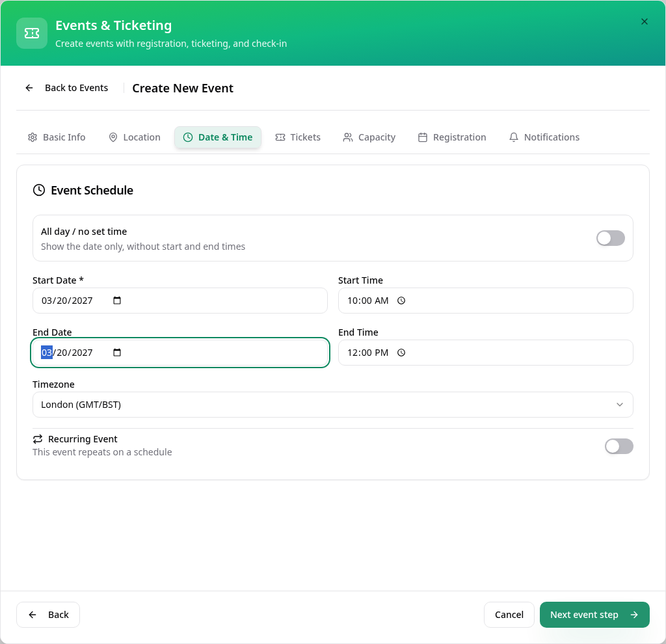Open the Start Date calendar picker icon
The width and height of the screenshot is (666, 644).
(117, 301)
